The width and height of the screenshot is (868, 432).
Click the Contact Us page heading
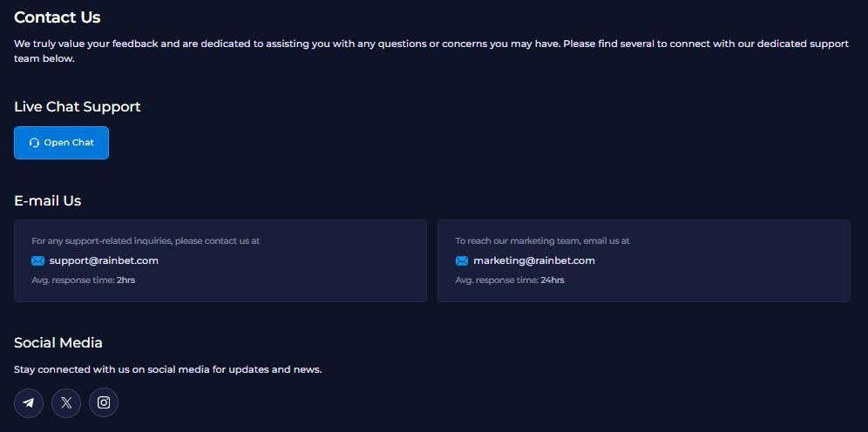coord(57,17)
